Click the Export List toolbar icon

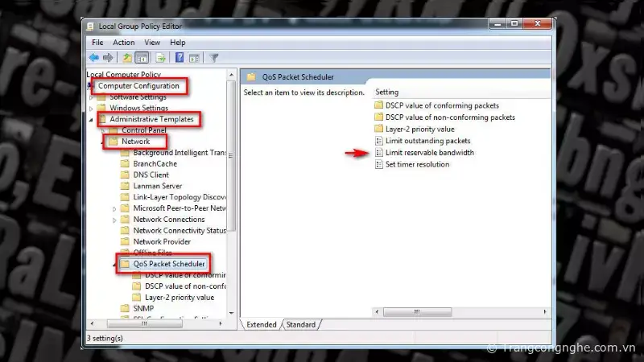pos(160,58)
